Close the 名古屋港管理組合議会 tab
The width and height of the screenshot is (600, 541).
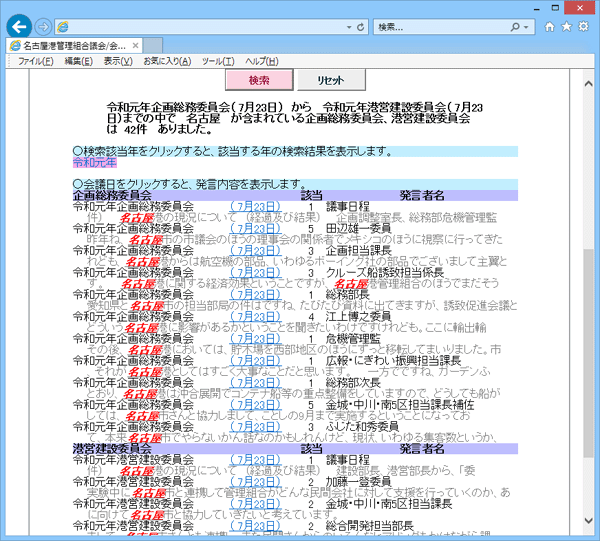pos(135,46)
